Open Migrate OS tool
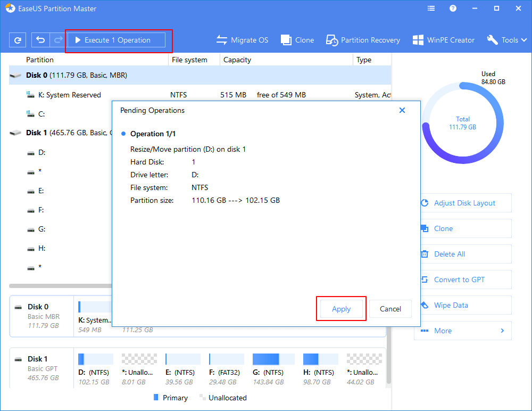 click(242, 40)
